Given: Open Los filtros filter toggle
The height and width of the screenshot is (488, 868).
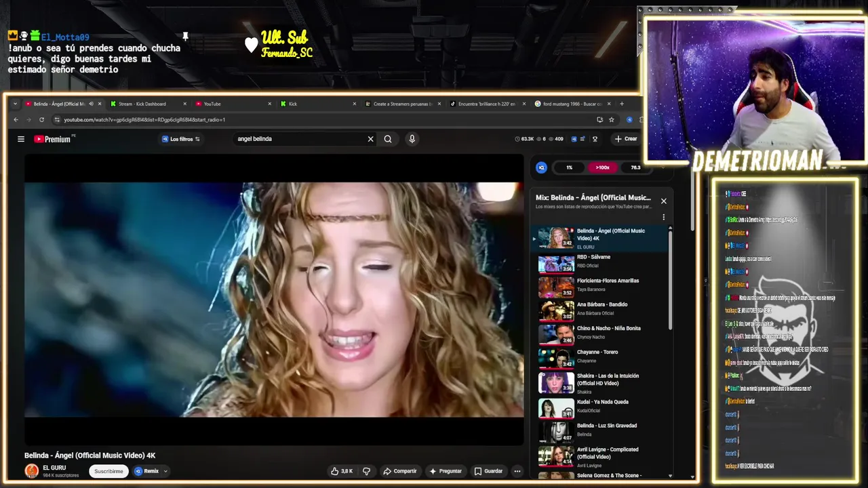Looking at the screenshot, I should pyautogui.click(x=181, y=139).
